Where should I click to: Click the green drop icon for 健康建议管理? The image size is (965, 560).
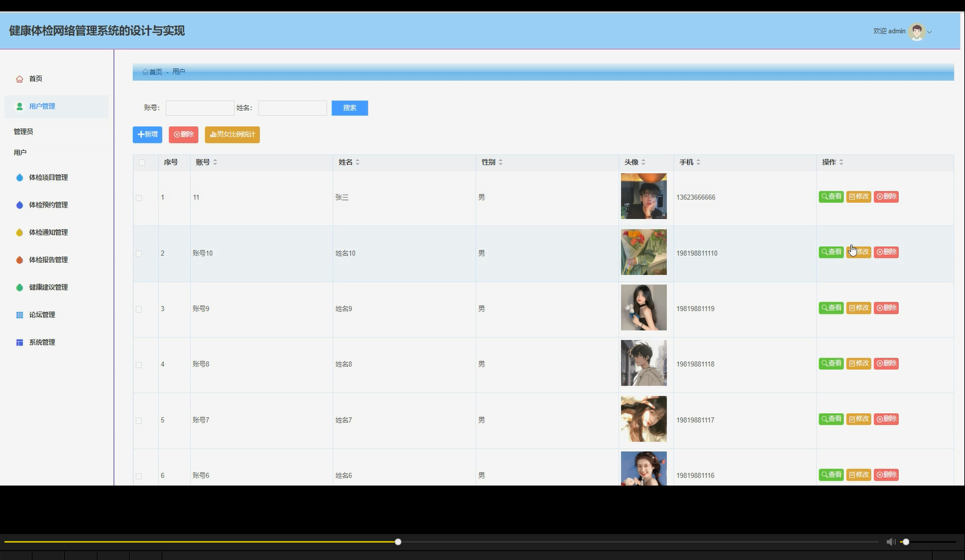[20, 287]
